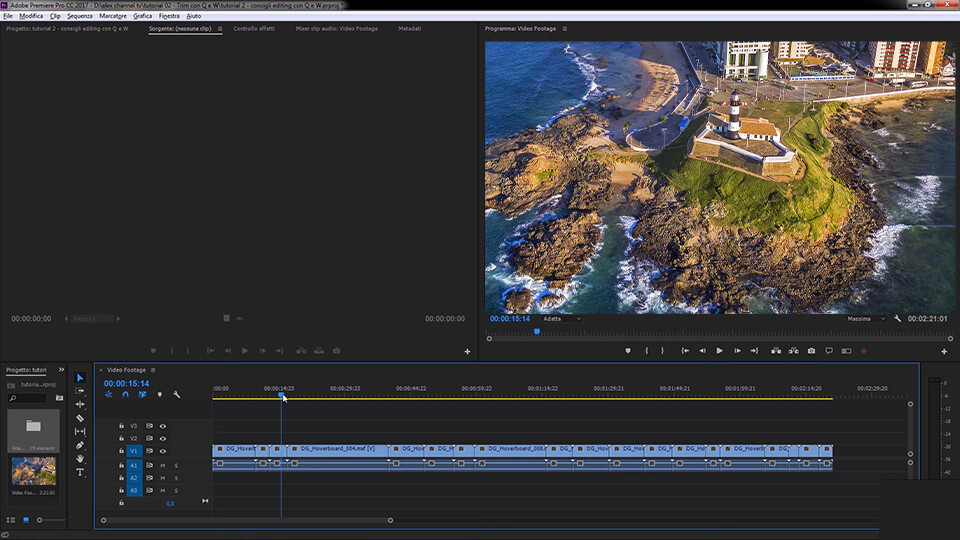Mute audio track A1
960x540 pixels.
click(x=163, y=466)
